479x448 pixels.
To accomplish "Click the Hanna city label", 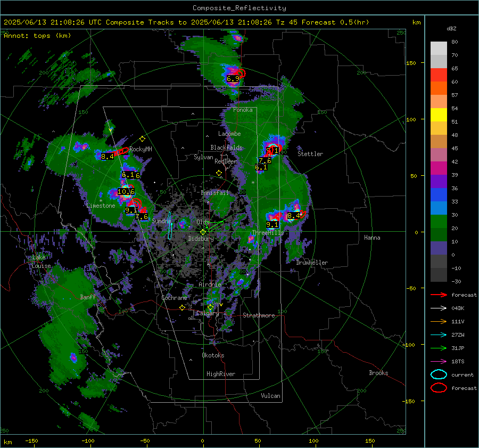I will 372,238.
